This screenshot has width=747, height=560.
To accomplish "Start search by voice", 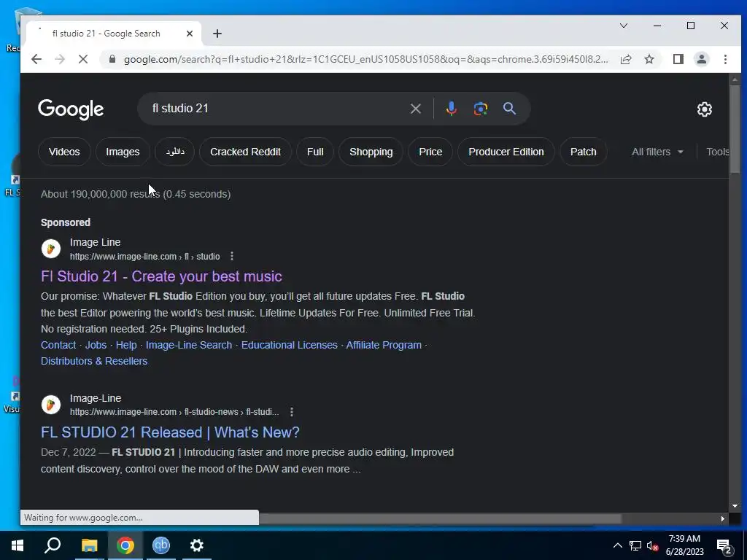I will [451, 109].
